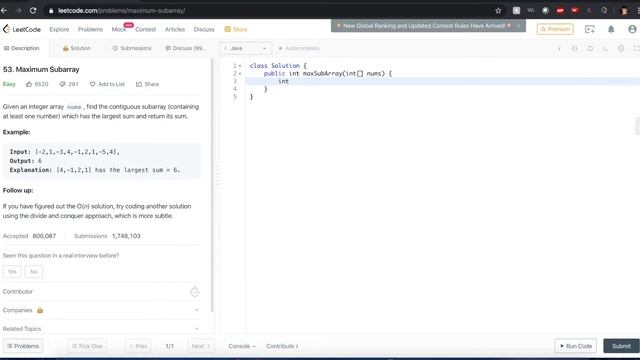The height and width of the screenshot is (360, 640).
Task: Bookmark page with the star icon
Action: coord(498,11)
